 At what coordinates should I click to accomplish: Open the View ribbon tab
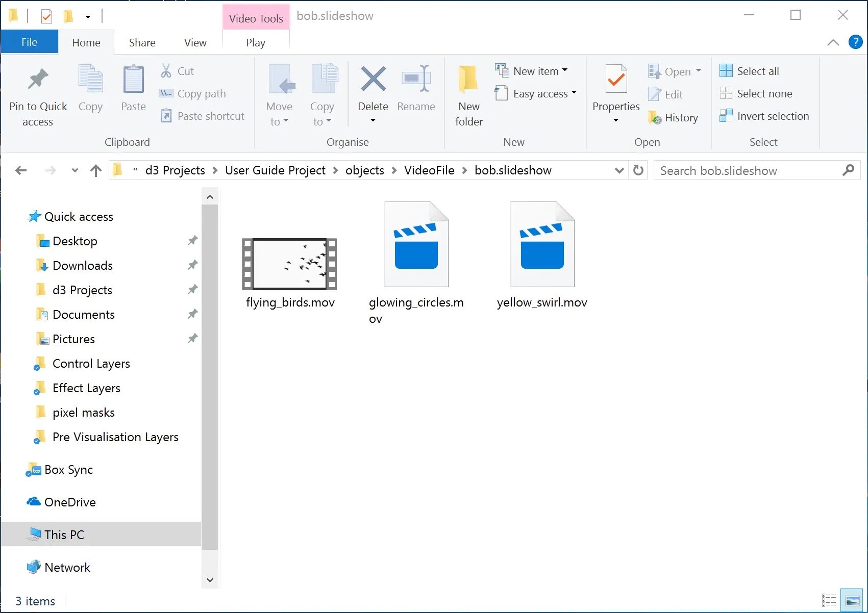point(195,43)
